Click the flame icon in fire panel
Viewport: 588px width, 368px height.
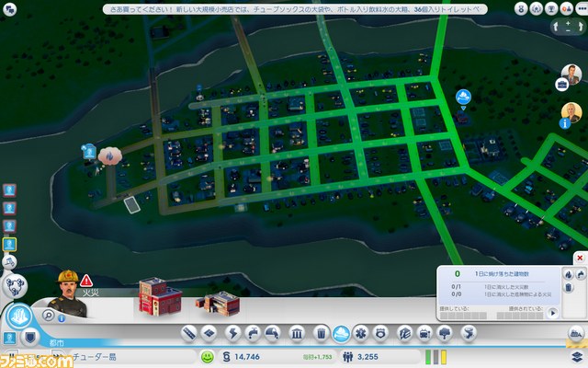[x=569, y=274]
